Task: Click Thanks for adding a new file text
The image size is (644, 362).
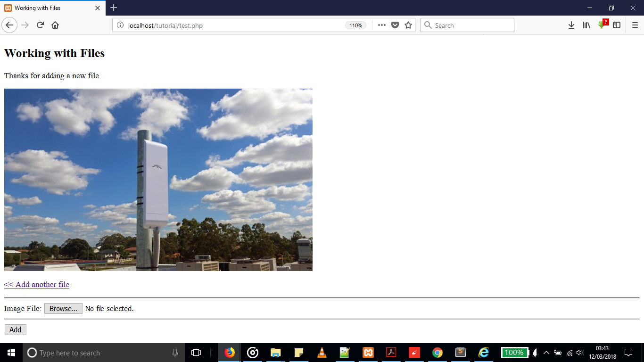Action: pos(51,76)
